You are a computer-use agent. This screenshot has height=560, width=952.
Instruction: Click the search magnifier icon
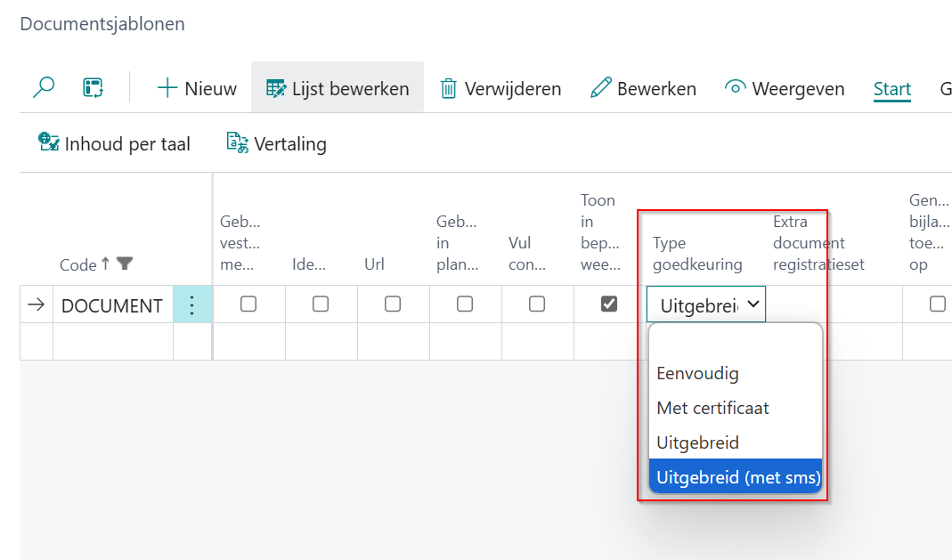[x=44, y=87]
